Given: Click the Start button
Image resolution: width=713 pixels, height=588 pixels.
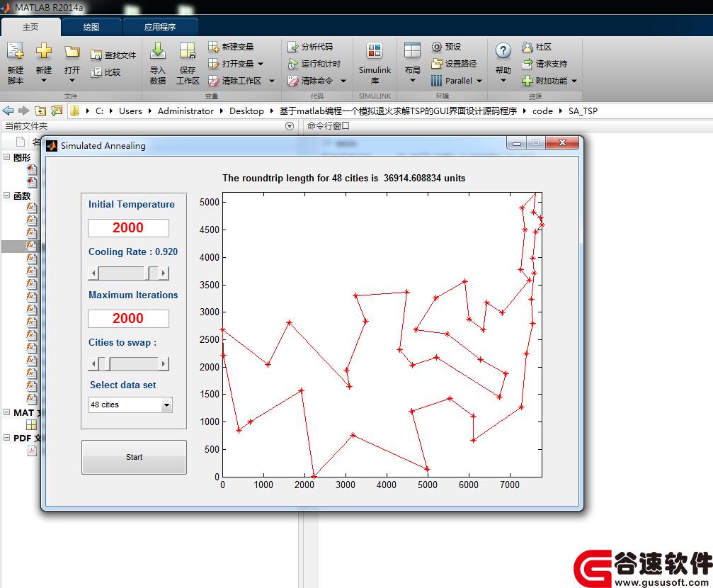Looking at the screenshot, I should click(x=134, y=457).
